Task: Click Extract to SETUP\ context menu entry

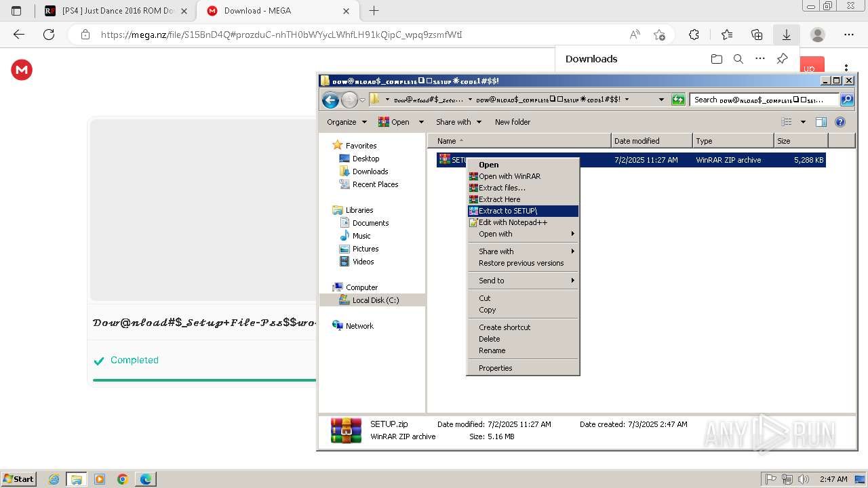Action: [523, 211]
